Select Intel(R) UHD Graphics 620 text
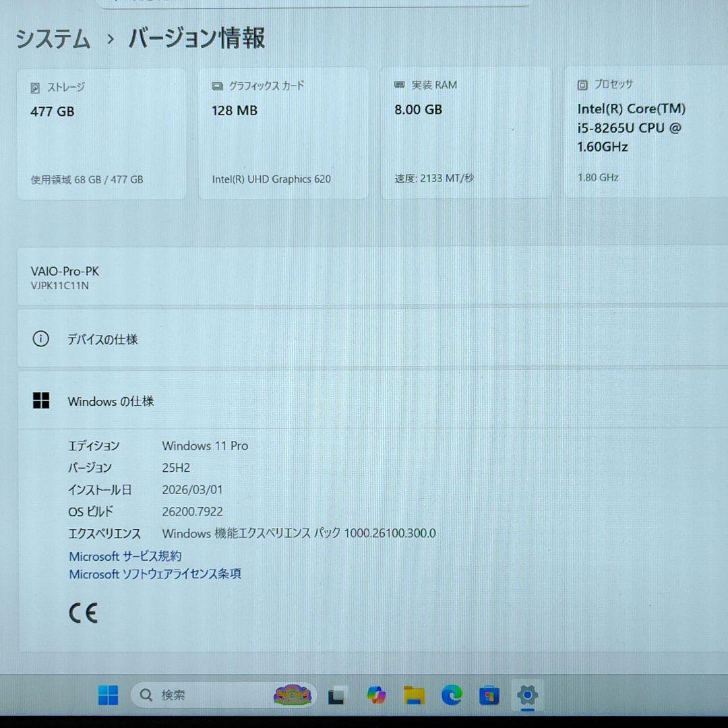 [x=272, y=179]
